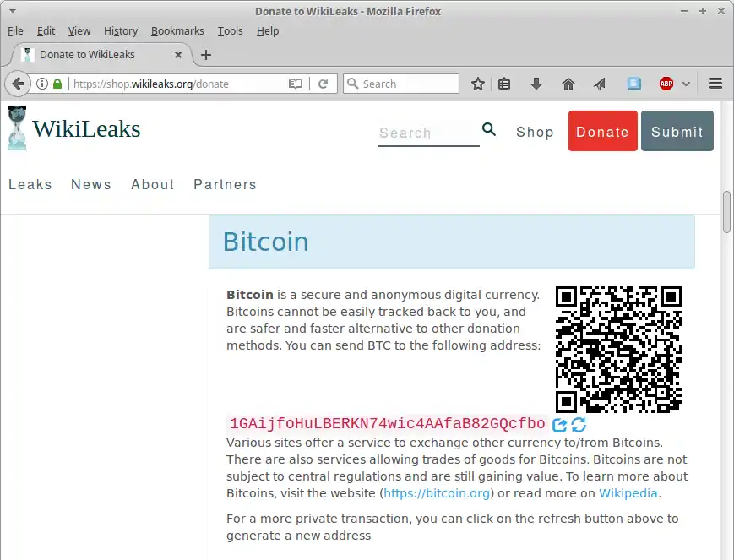Bookmark this page with the star icon
The image size is (734, 560).
coord(478,84)
